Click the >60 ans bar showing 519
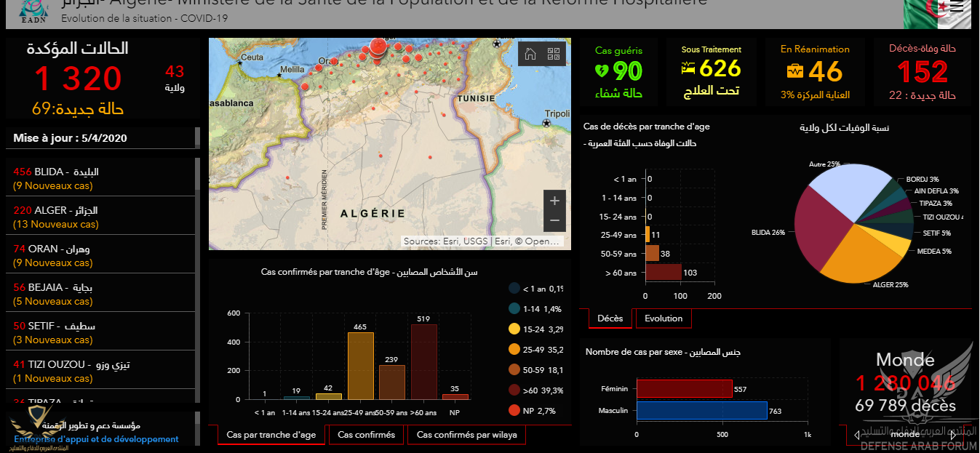Image resolution: width=980 pixels, height=453 pixels. 423,362
